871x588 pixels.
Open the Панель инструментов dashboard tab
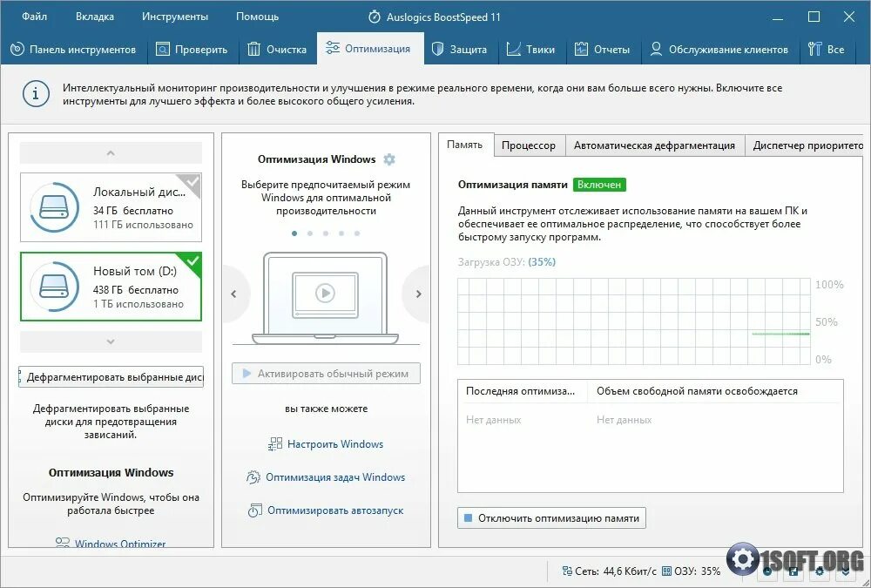[73, 50]
